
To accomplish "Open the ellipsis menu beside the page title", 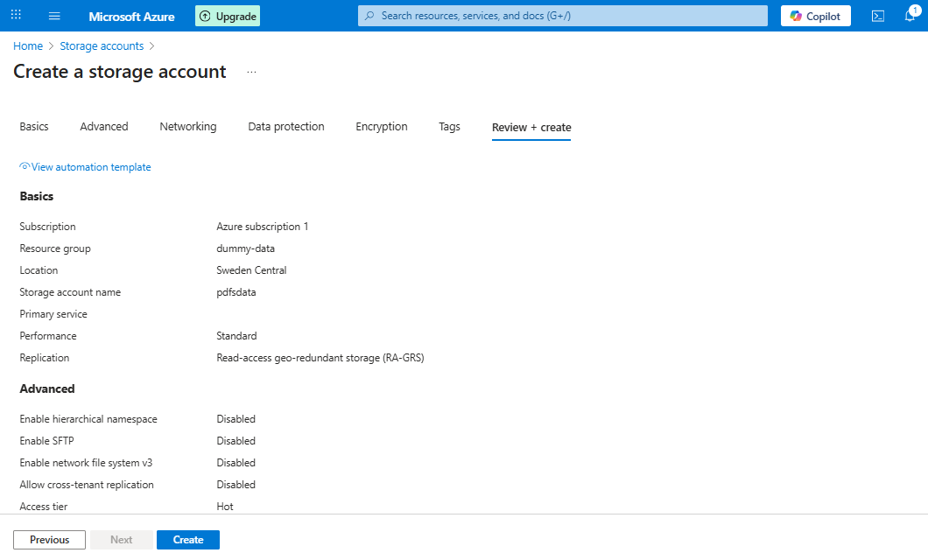I will [251, 72].
